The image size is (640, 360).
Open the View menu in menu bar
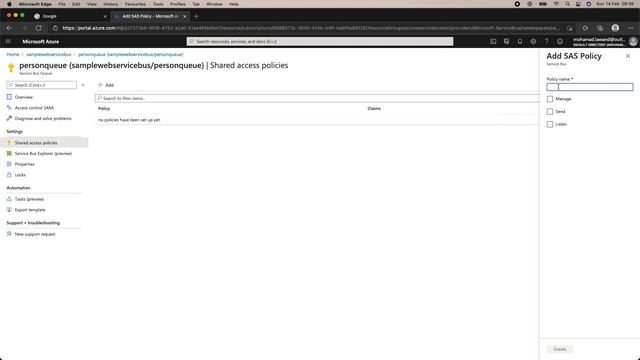[x=92, y=4]
